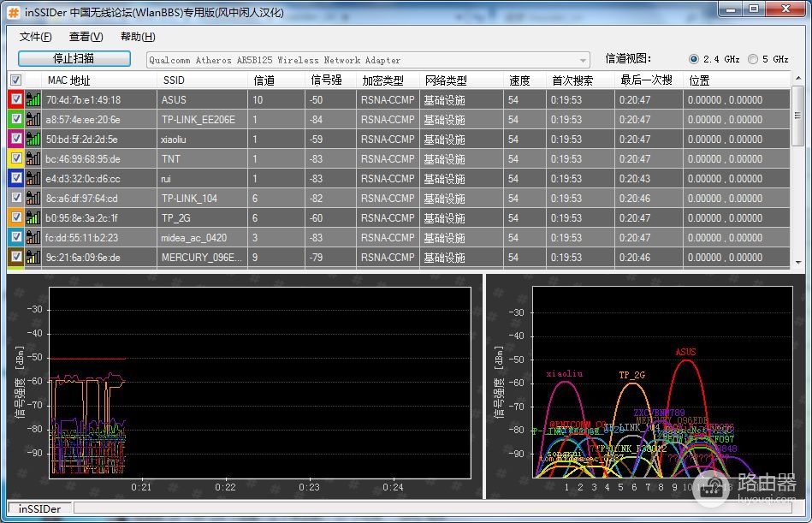Click the network list scroll-down arrow
Screen dimensions: 812x523
[798, 263]
